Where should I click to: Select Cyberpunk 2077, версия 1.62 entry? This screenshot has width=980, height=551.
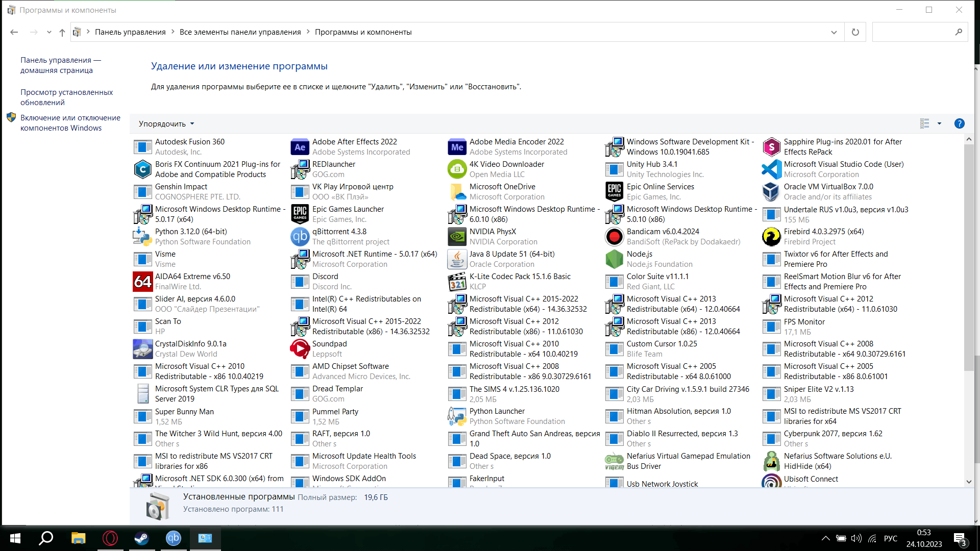(838, 439)
